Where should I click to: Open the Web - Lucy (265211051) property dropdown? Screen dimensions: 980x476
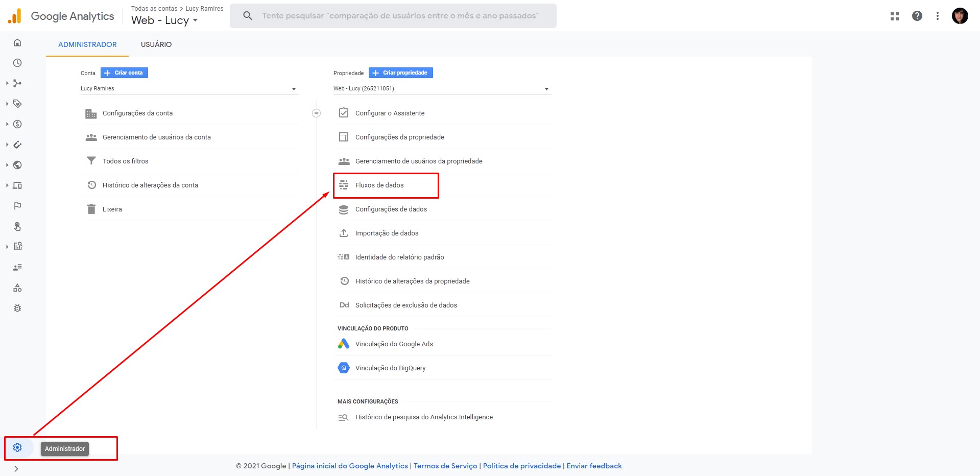[442, 88]
